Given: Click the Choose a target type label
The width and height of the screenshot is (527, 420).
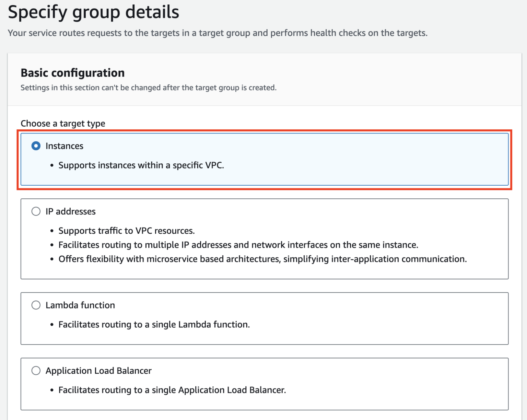Looking at the screenshot, I should click(x=63, y=123).
